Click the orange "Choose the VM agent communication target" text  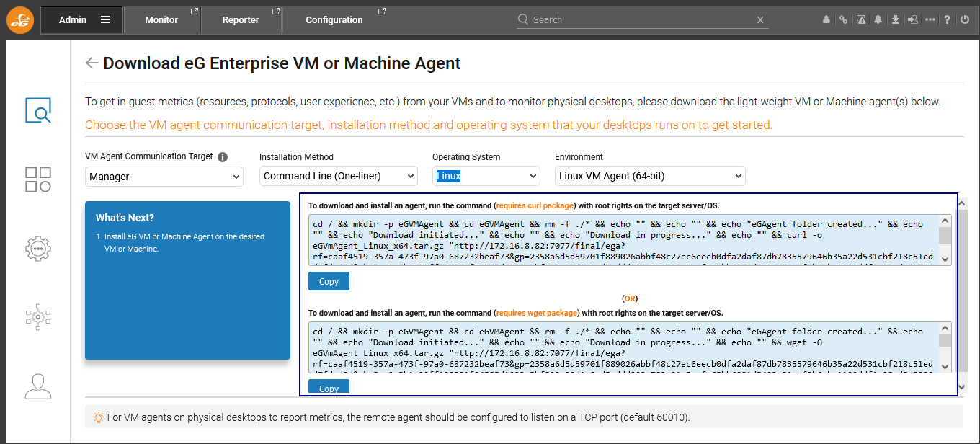429,125
